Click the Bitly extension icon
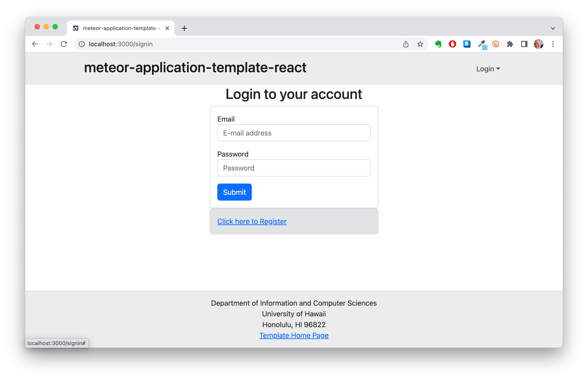Image resolution: width=588 pixels, height=381 pixels. pyautogui.click(x=496, y=44)
